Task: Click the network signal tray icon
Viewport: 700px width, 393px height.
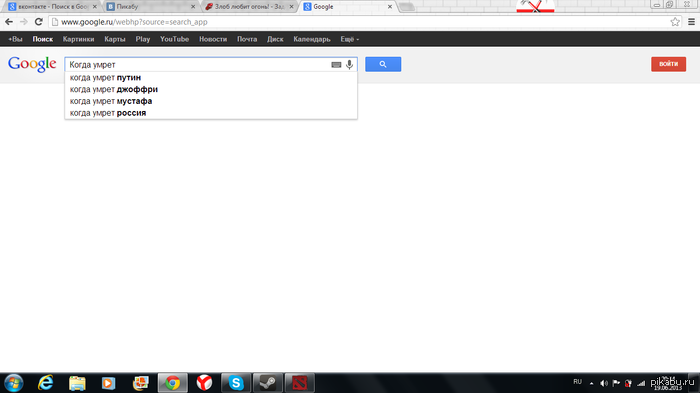Action: click(642, 383)
